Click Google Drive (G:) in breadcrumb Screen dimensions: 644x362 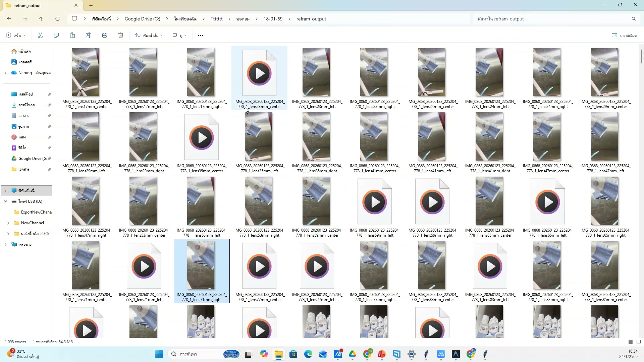pos(142,19)
